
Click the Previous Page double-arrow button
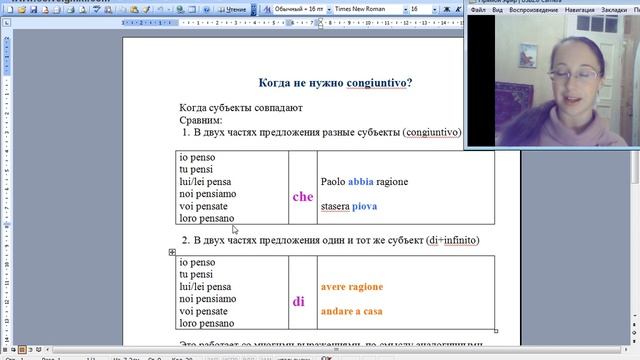click(x=635, y=324)
